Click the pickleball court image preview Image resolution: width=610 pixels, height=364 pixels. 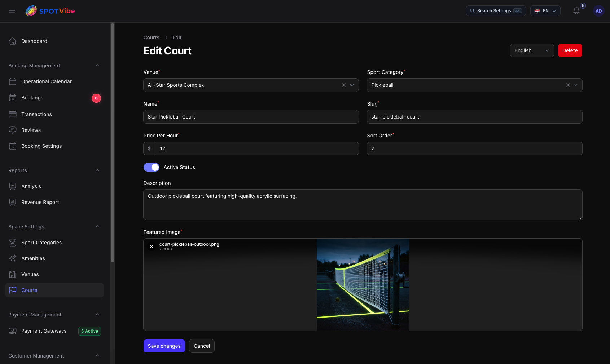pyautogui.click(x=363, y=285)
